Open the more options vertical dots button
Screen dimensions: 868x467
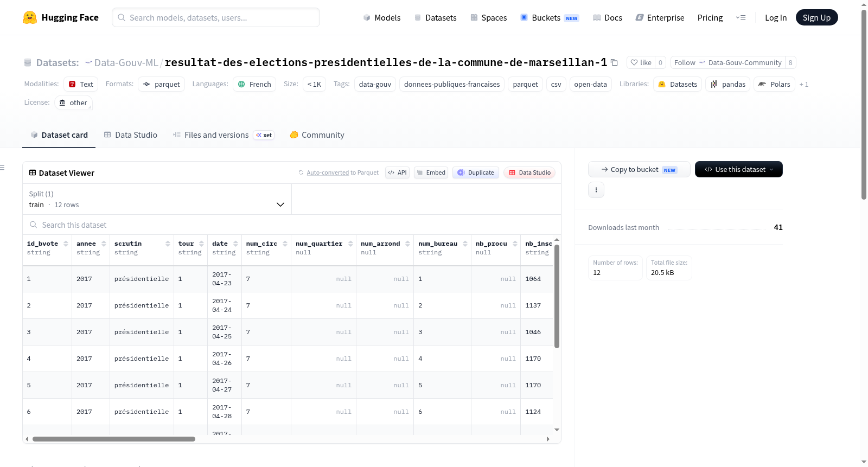coord(596,190)
